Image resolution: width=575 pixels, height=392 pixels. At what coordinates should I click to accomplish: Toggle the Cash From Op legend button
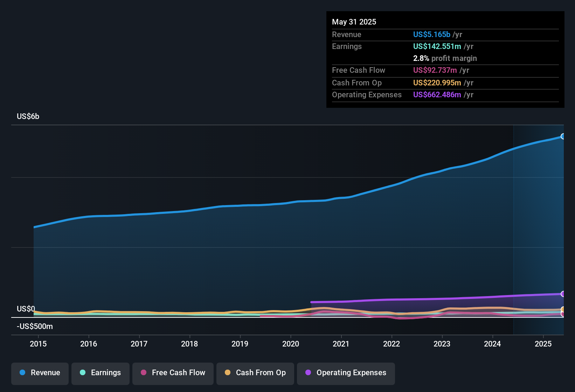click(x=255, y=373)
